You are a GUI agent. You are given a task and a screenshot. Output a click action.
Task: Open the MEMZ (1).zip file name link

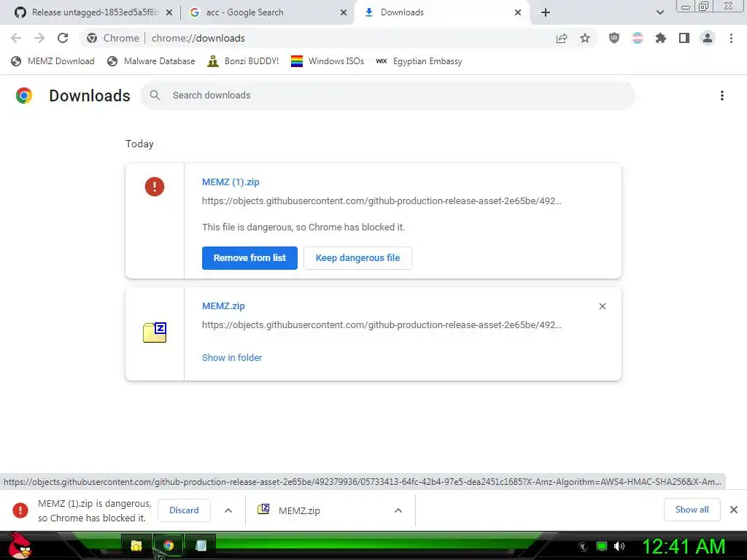click(231, 182)
